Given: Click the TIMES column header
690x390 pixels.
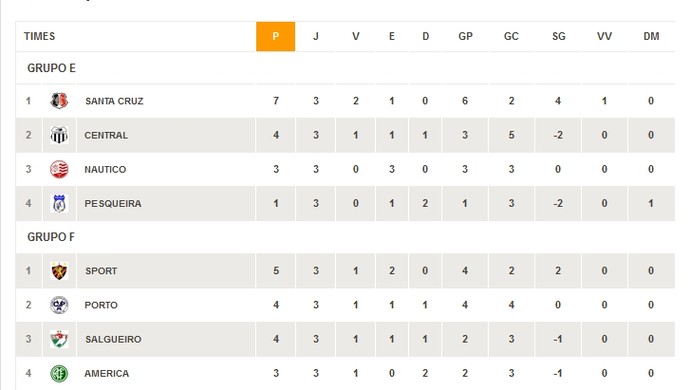Looking at the screenshot, I should pos(40,37).
